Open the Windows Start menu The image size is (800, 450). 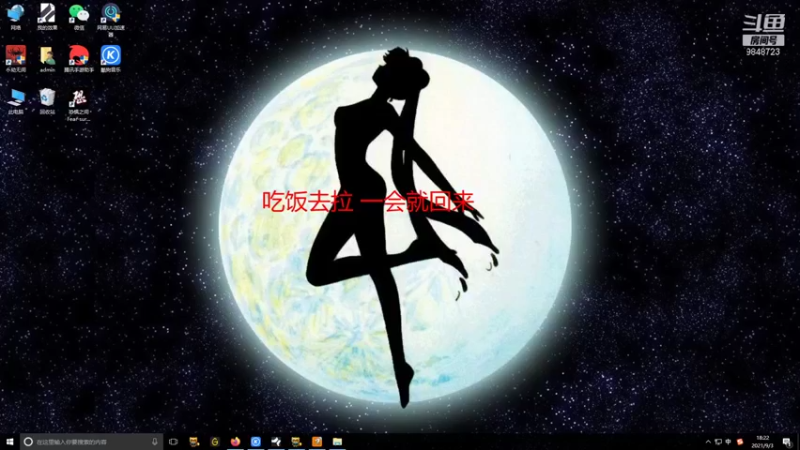10,442
